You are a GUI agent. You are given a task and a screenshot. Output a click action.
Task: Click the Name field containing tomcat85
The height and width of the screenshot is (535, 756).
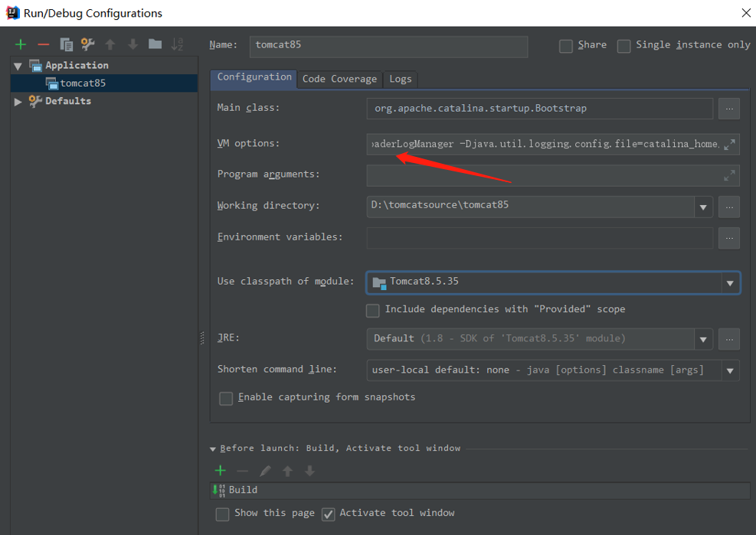click(x=388, y=47)
